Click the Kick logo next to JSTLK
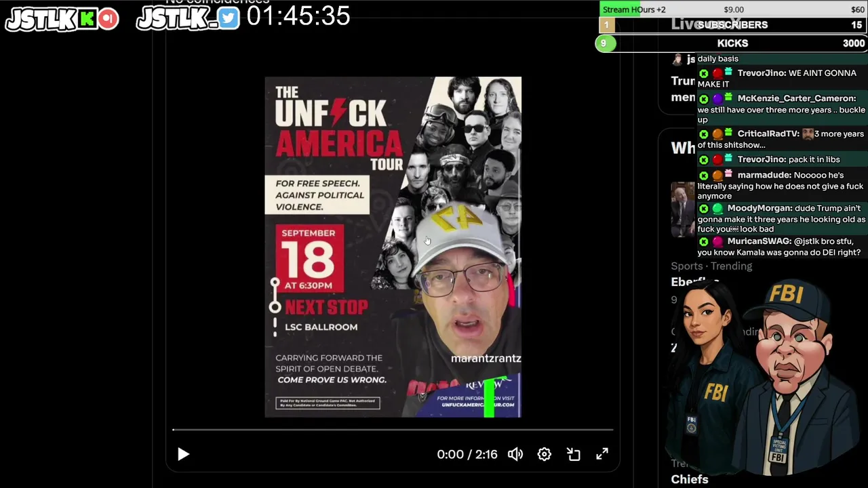 pos(87,19)
